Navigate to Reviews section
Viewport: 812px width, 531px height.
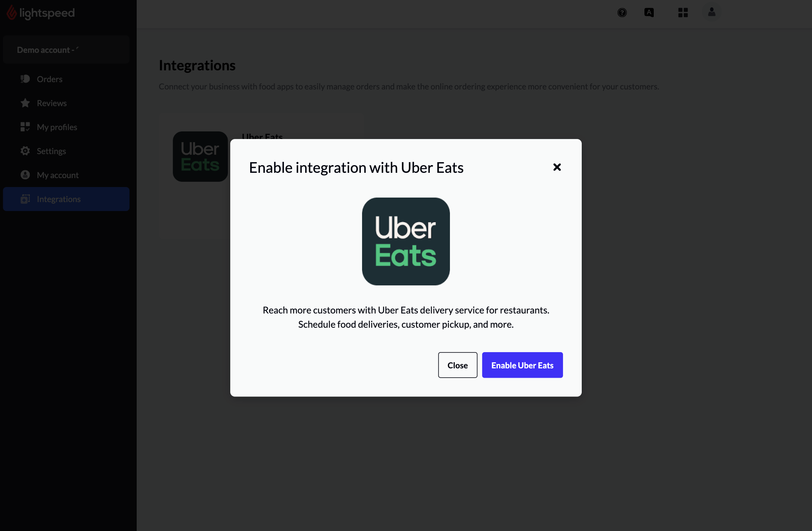click(x=52, y=102)
